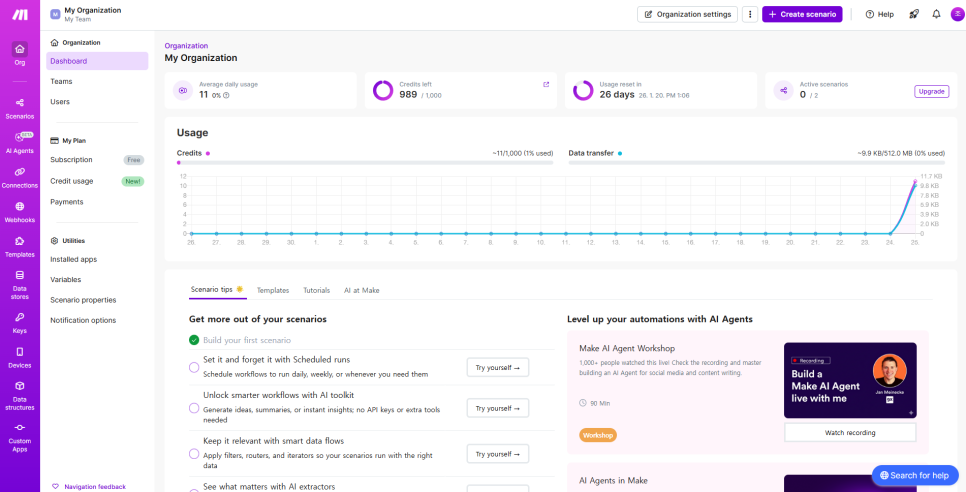Open the external link icon in Credits left
The width and height of the screenshot is (966, 492).
tap(546, 84)
